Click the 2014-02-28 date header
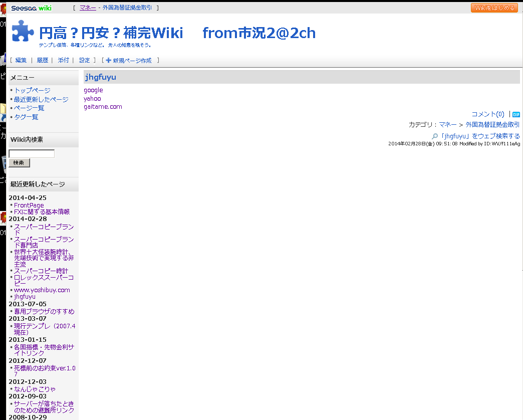Viewport: 523px width, 420px height. click(x=28, y=219)
